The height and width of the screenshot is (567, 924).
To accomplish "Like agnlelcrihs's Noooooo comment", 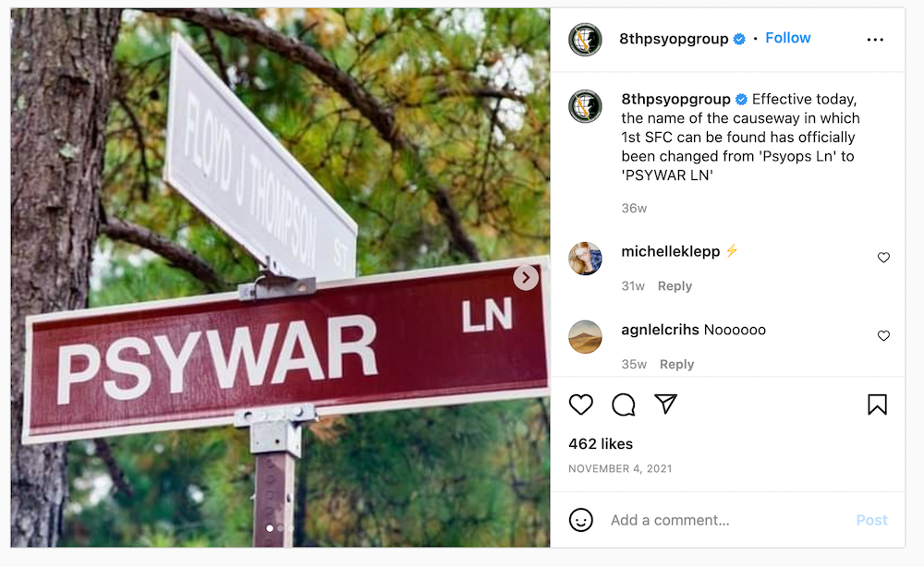I will [883, 335].
